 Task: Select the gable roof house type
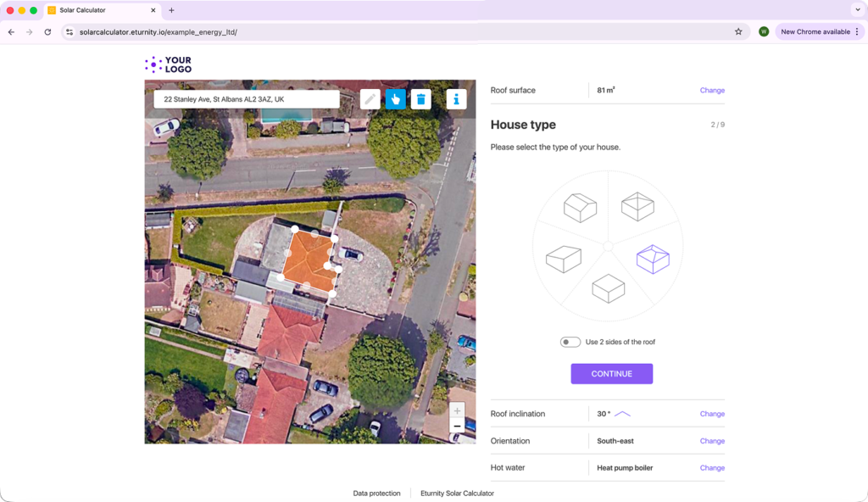coord(580,207)
